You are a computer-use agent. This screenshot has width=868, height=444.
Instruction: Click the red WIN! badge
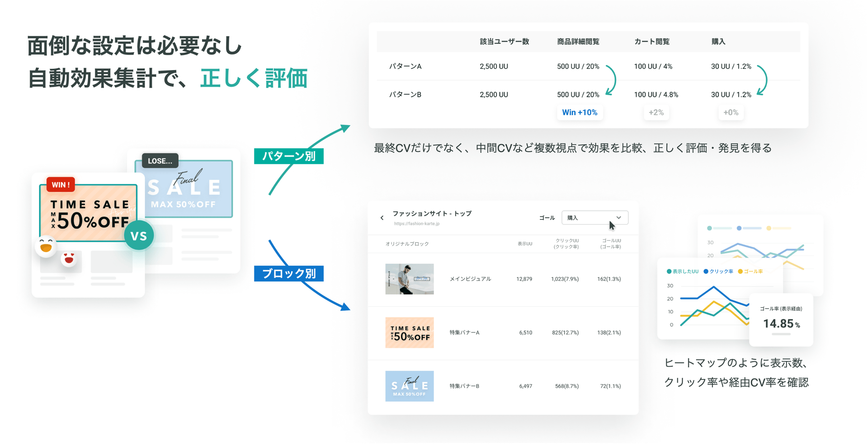coord(61,184)
